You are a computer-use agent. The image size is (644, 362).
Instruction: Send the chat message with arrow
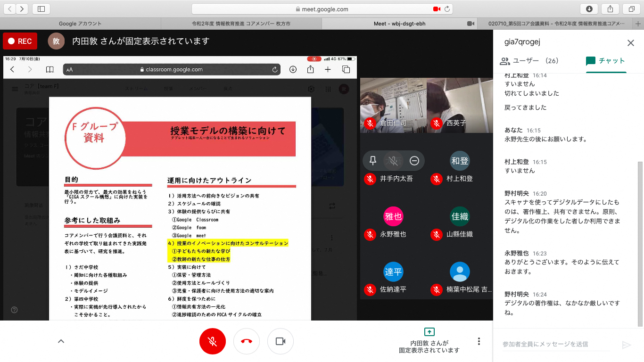(627, 345)
